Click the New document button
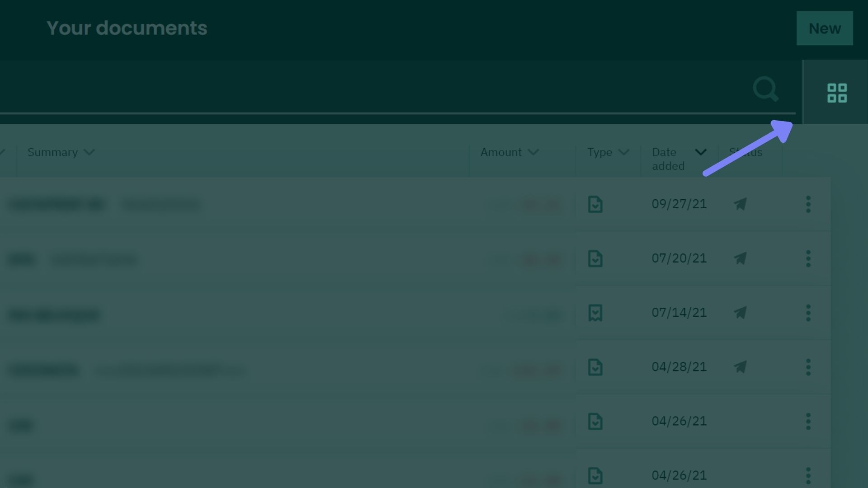868x488 pixels. tap(825, 28)
